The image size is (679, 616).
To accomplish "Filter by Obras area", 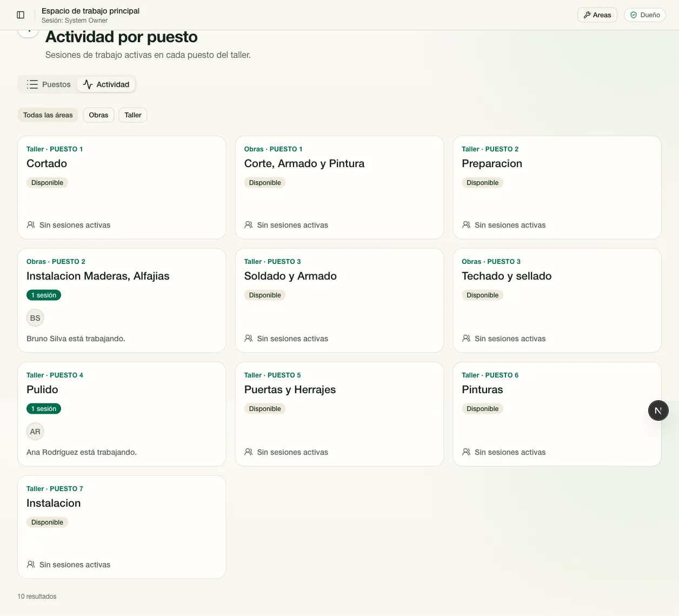I will [x=98, y=115].
